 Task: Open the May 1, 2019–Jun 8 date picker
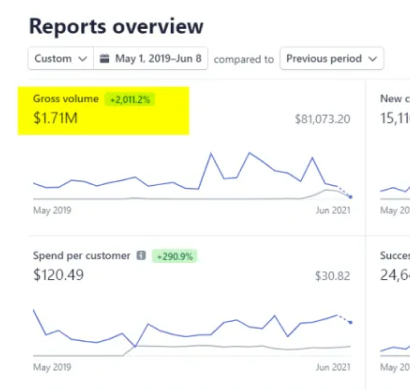(151, 59)
